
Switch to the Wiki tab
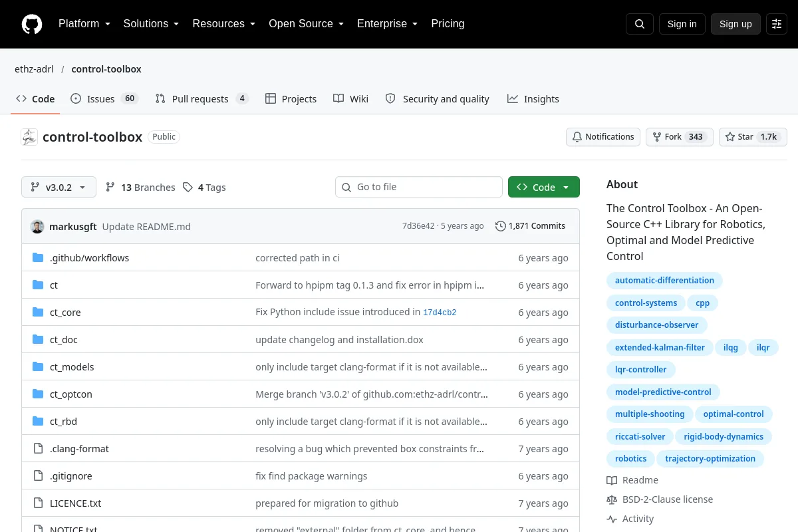click(x=351, y=99)
